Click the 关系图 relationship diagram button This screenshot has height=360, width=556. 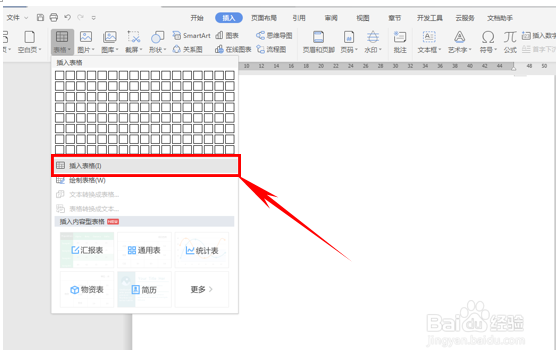(188, 49)
